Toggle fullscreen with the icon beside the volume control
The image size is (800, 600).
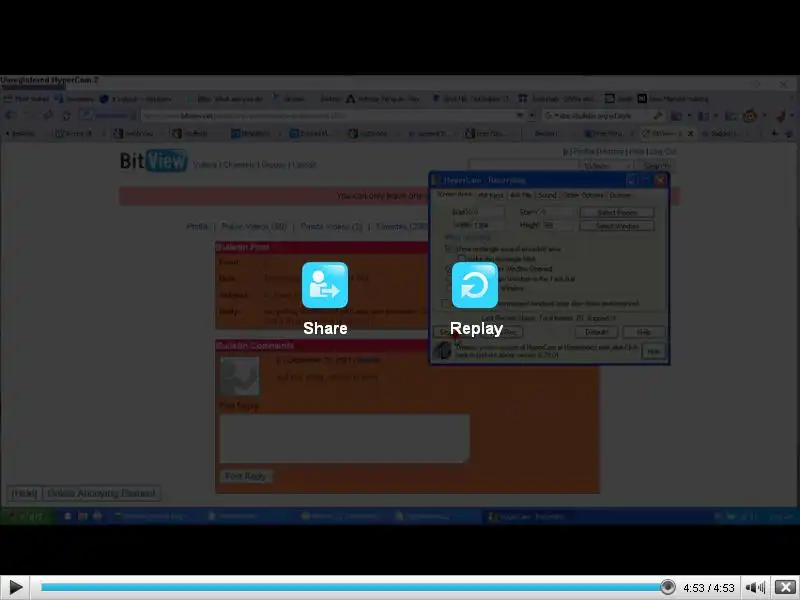786,587
